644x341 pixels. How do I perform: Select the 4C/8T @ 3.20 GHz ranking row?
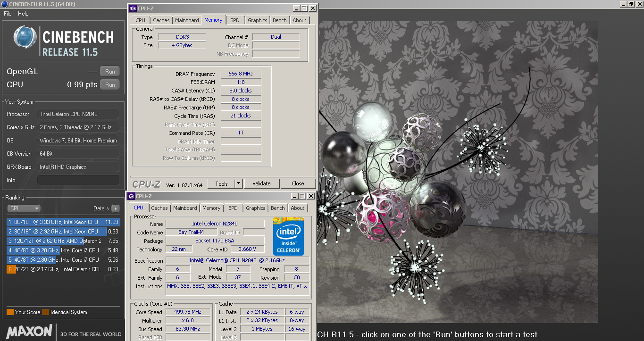(x=63, y=250)
